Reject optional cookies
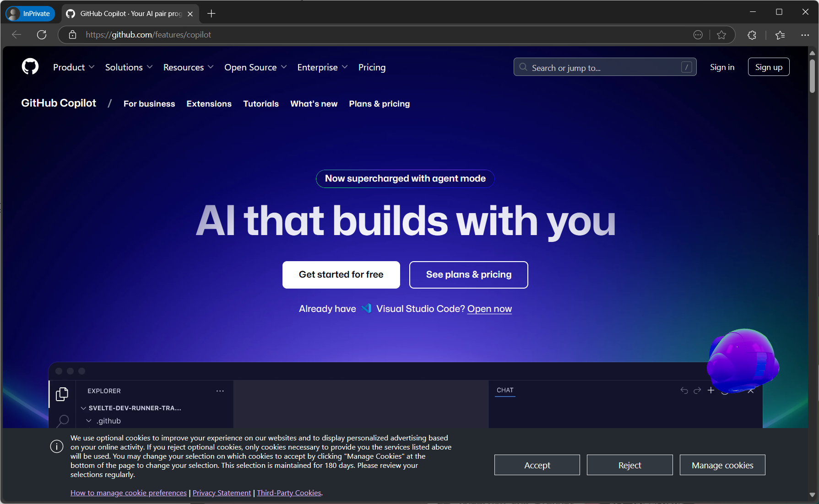 629,465
